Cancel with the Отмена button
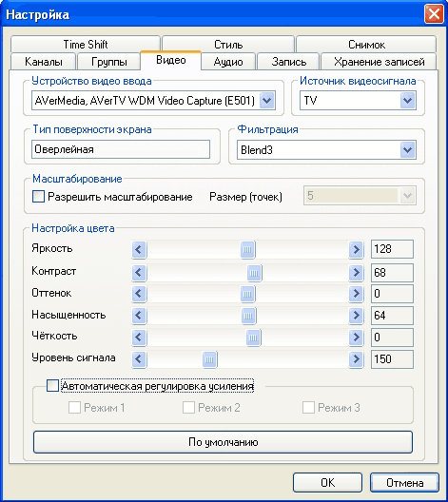 [404, 482]
